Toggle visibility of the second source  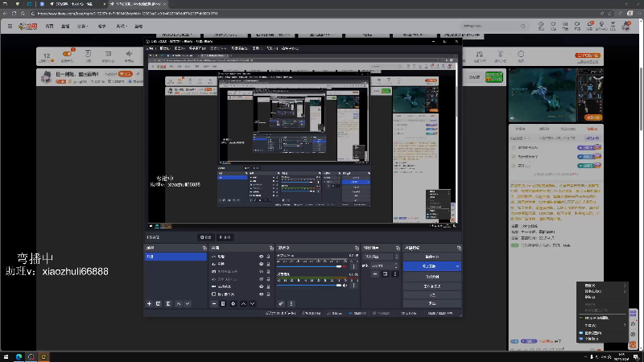261,264
